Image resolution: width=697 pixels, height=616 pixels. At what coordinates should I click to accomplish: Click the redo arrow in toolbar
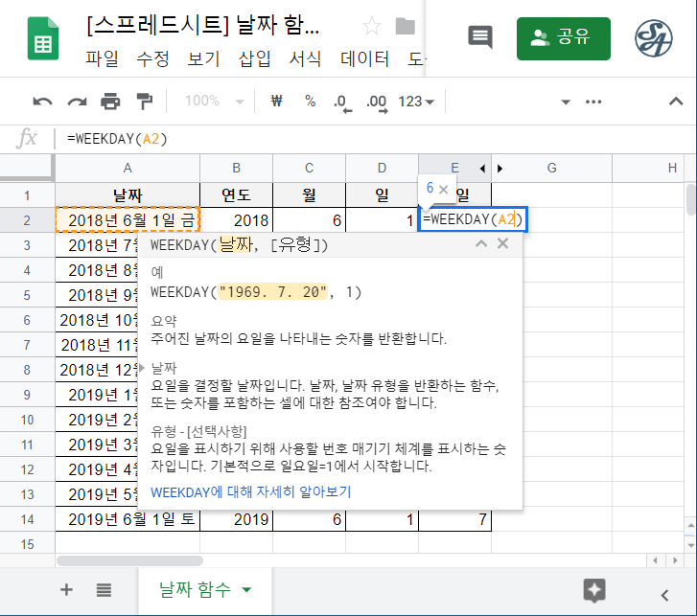point(77,102)
